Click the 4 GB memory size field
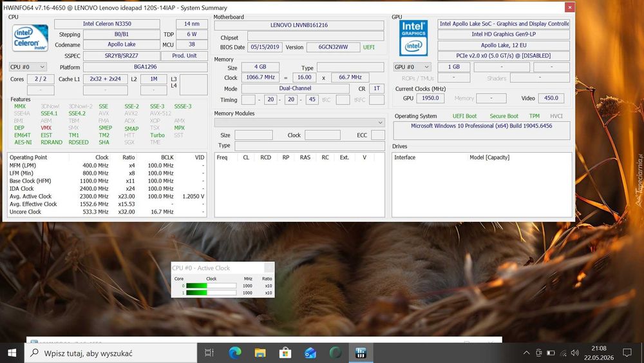This screenshot has width=644, height=363. 260,66
